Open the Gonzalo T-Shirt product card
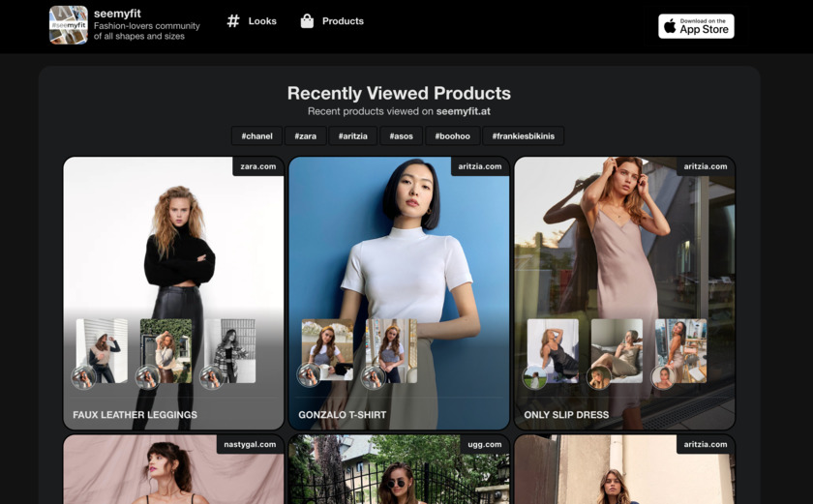 (399, 293)
